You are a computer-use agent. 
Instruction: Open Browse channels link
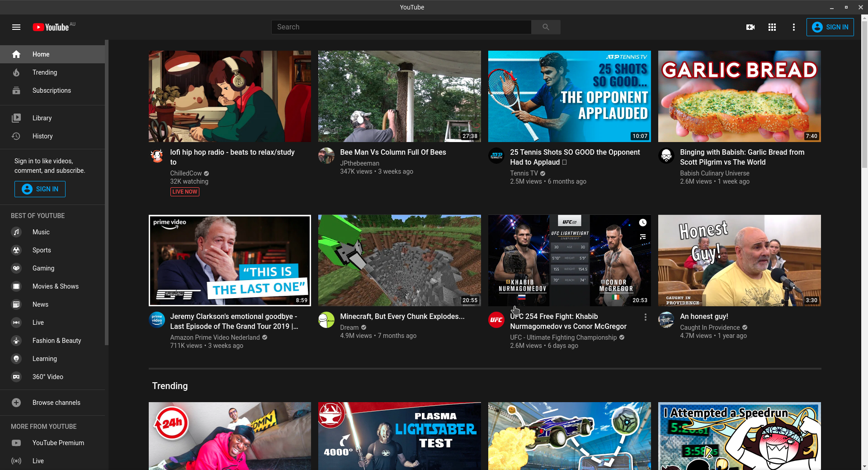[x=52, y=403]
